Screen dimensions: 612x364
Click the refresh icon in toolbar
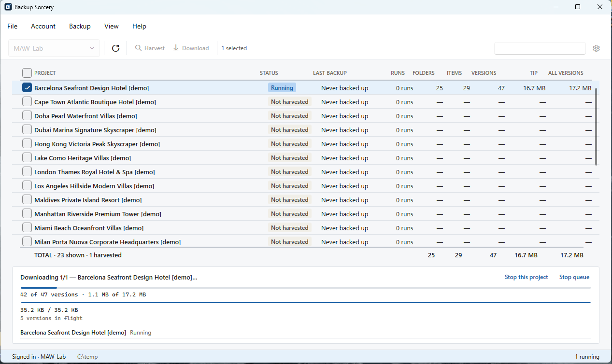pos(115,48)
